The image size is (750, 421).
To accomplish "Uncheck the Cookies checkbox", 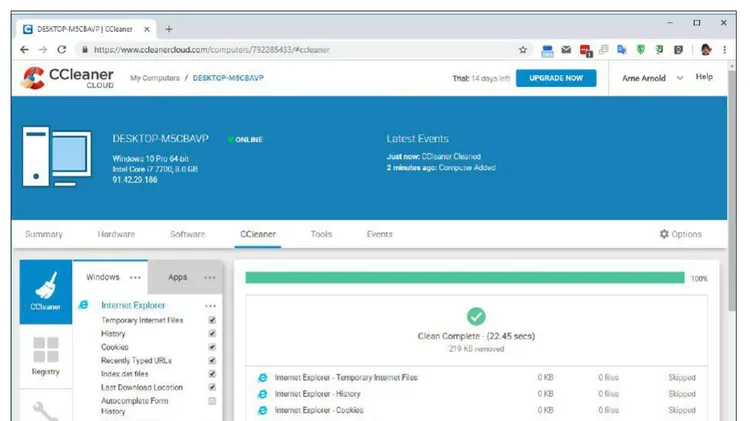I will pyautogui.click(x=212, y=347).
